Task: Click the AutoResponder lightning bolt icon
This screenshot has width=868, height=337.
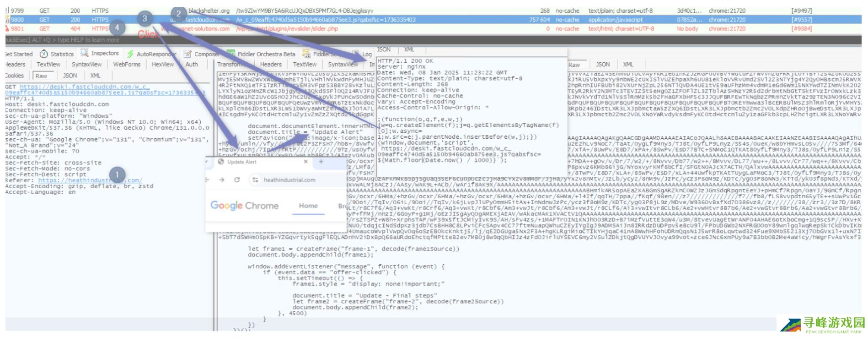Action: tap(130, 54)
